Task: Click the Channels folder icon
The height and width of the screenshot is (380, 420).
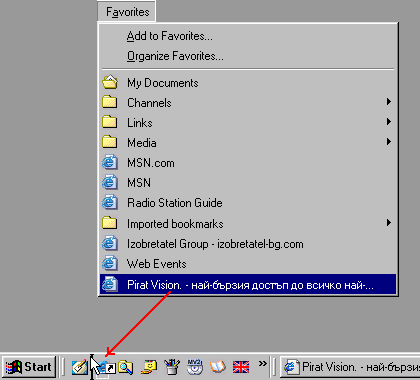Action: pos(110,102)
